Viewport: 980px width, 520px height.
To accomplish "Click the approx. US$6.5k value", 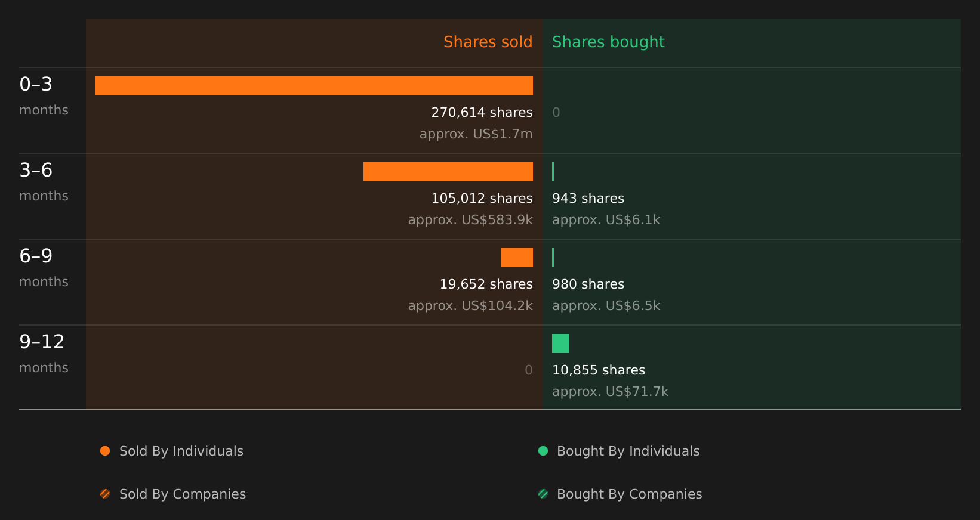I will tap(606, 306).
